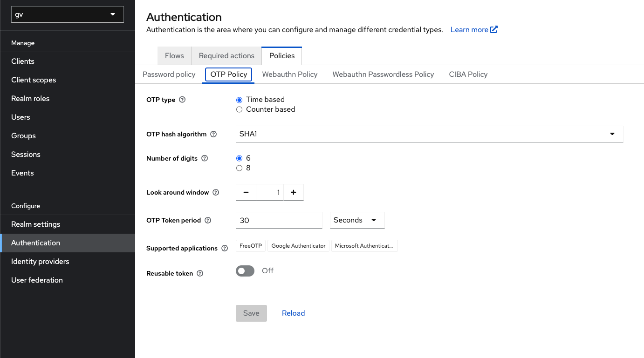Click help icon next to Reusable token
This screenshot has width=644, height=358.
coord(200,273)
